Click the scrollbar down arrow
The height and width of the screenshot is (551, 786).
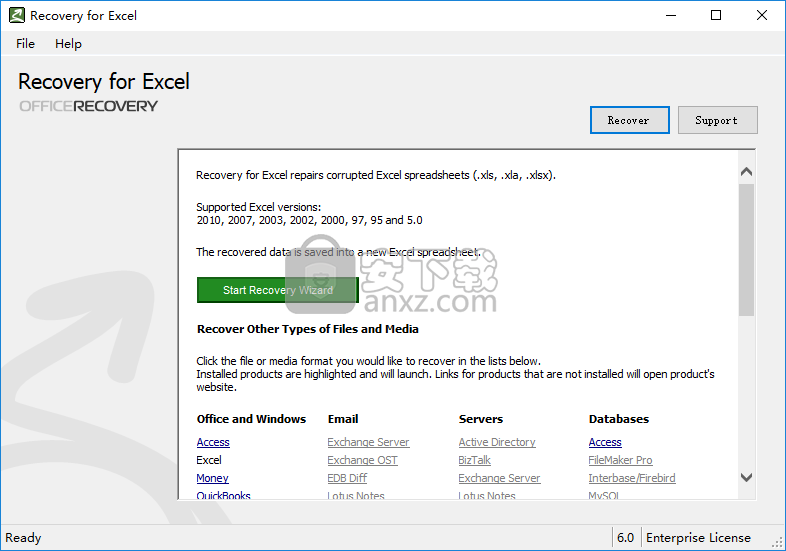[746, 477]
